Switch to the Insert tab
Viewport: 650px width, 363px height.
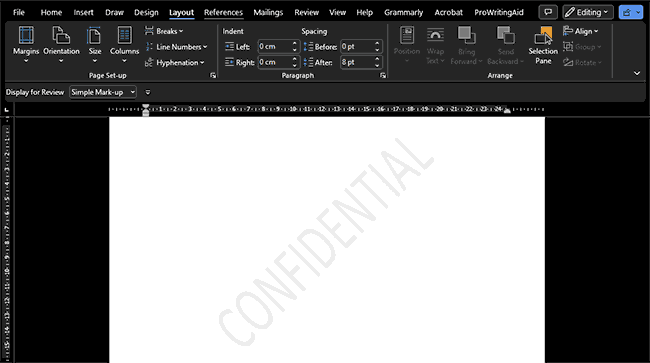[x=83, y=12]
